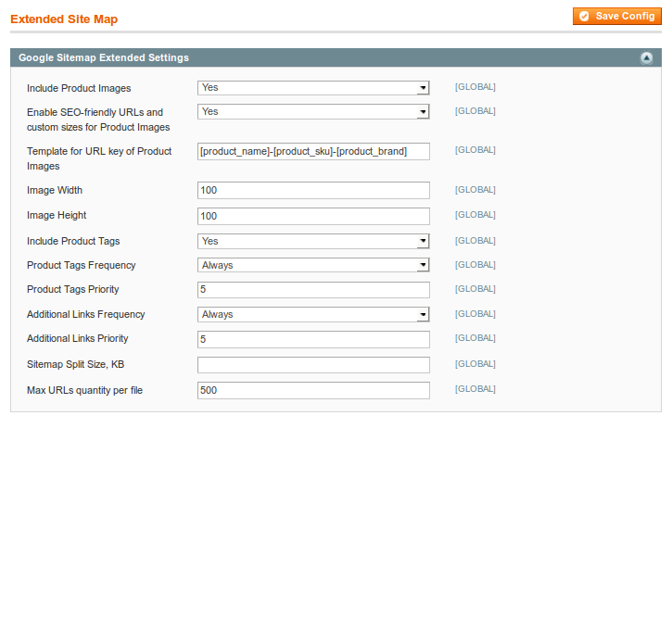Click the Product Tags Priority label
The height and width of the screenshot is (630, 672).
73,289
